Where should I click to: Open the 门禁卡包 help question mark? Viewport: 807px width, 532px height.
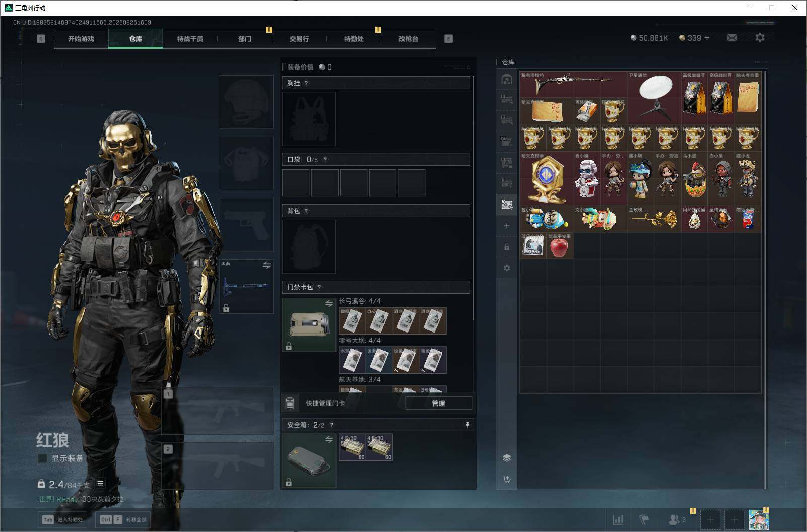pos(319,287)
